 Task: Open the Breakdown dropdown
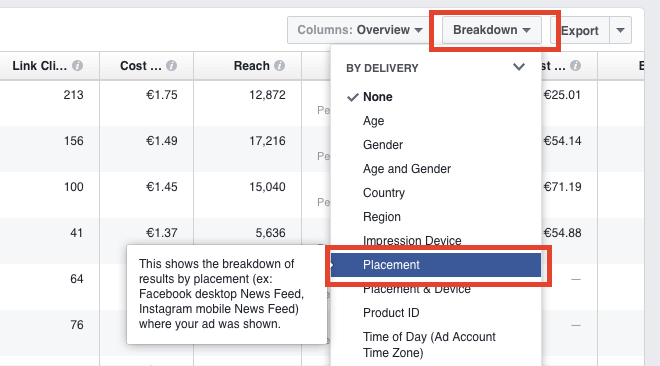[x=492, y=30]
